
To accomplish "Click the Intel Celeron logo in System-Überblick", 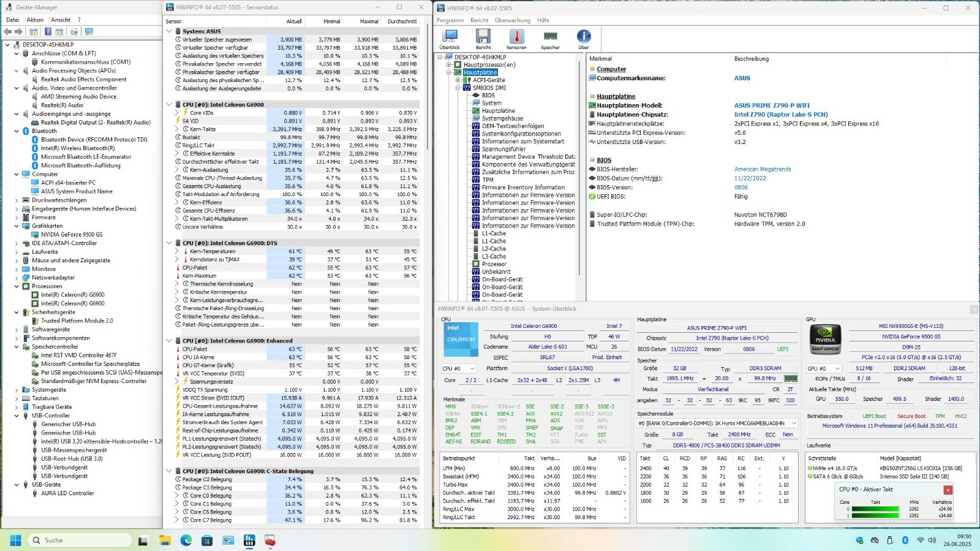I will pyautogui.click(x=461, y=340).
